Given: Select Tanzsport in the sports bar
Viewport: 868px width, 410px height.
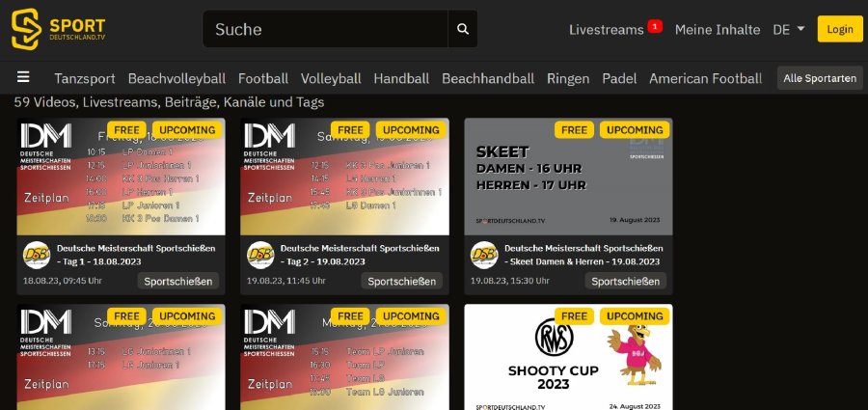Looking at the screenshot, I should [x=85, y=79].
